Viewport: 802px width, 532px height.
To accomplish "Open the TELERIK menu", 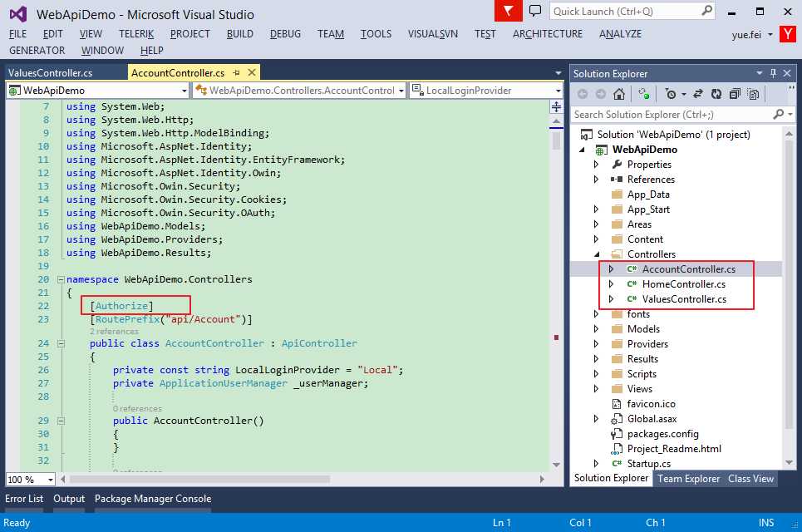I will point(136,34).
